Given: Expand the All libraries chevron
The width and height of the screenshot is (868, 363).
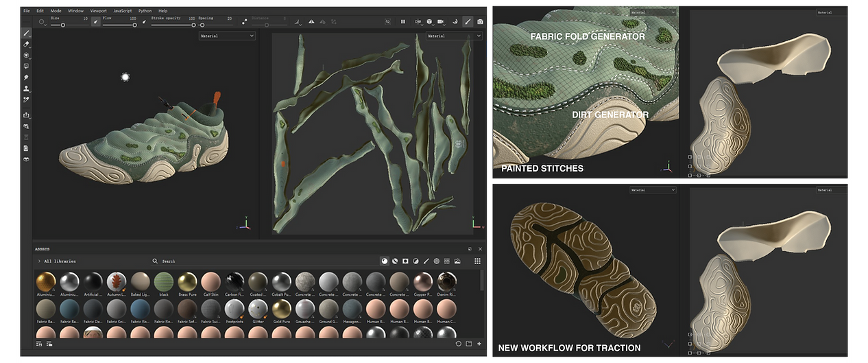Looking at the screenshot, I should (x=39, y=261).
